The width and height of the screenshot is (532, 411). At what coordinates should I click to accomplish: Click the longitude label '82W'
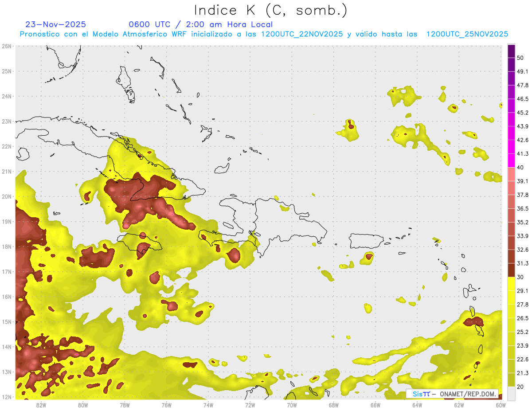pyautogui.click(x=41, y=405)
